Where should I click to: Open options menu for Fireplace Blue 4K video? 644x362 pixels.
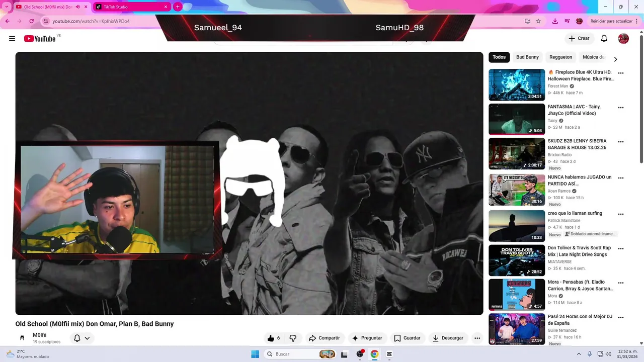620,73
